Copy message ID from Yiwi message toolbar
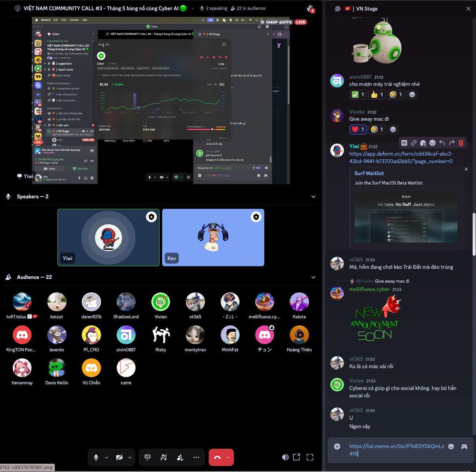 tap(404, 143)
